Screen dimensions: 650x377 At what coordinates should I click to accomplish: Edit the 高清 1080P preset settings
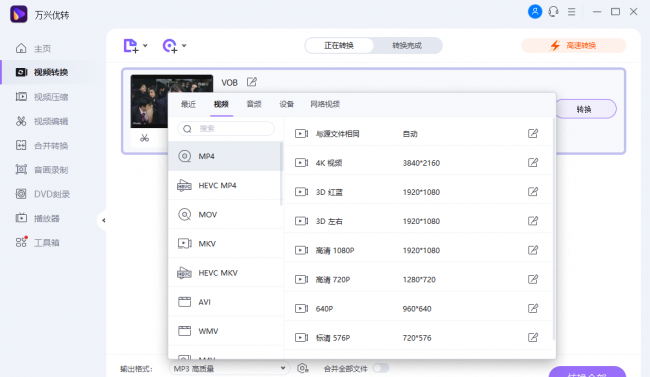point(533,250)
